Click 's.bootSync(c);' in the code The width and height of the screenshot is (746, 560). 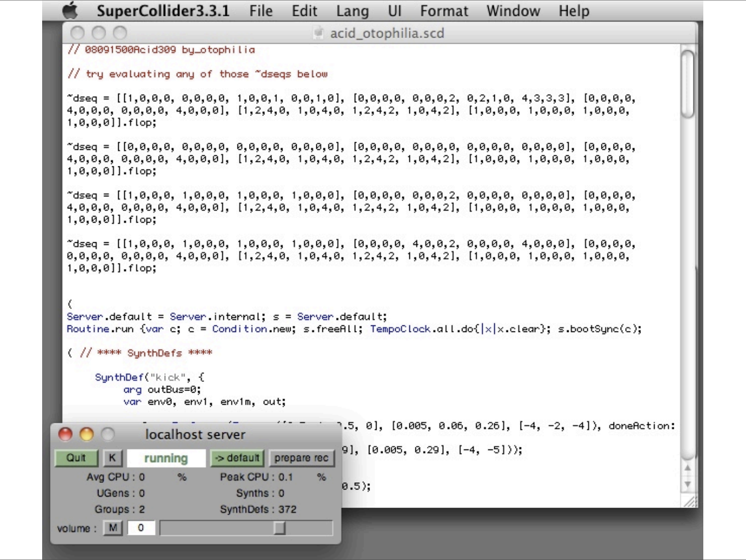point(600,329)
